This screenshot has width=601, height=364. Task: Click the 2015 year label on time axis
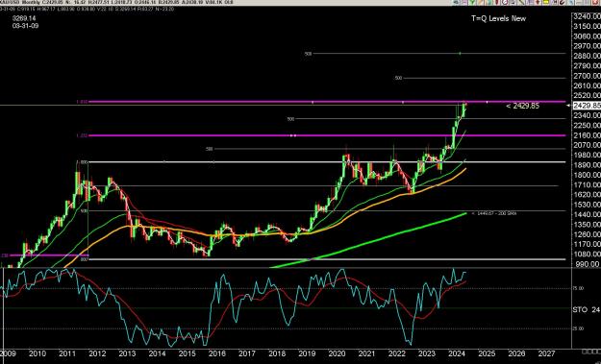click(188, 352)
